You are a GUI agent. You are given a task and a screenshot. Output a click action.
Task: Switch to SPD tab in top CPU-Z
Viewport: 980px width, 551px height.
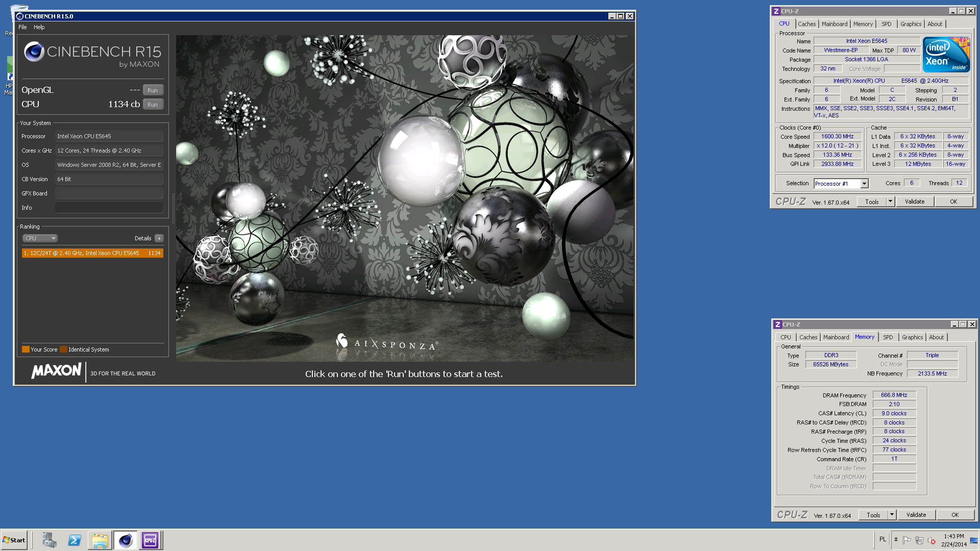(x=887, y=24)
